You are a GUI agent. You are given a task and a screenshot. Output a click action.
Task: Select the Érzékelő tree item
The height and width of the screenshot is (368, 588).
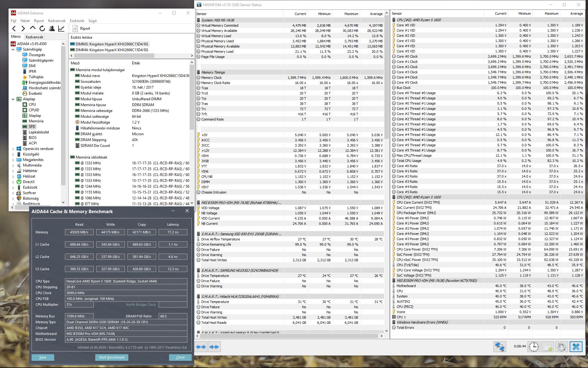(35, 94)
